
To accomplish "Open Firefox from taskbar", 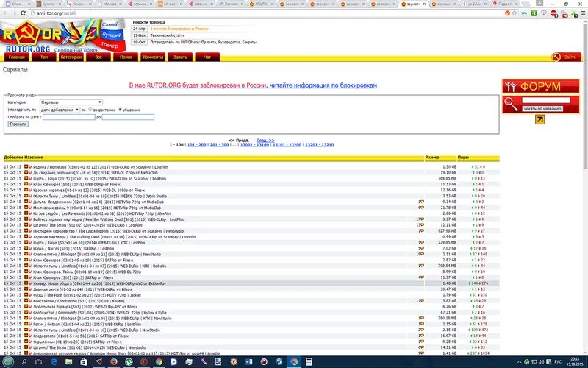I will 114,362.
